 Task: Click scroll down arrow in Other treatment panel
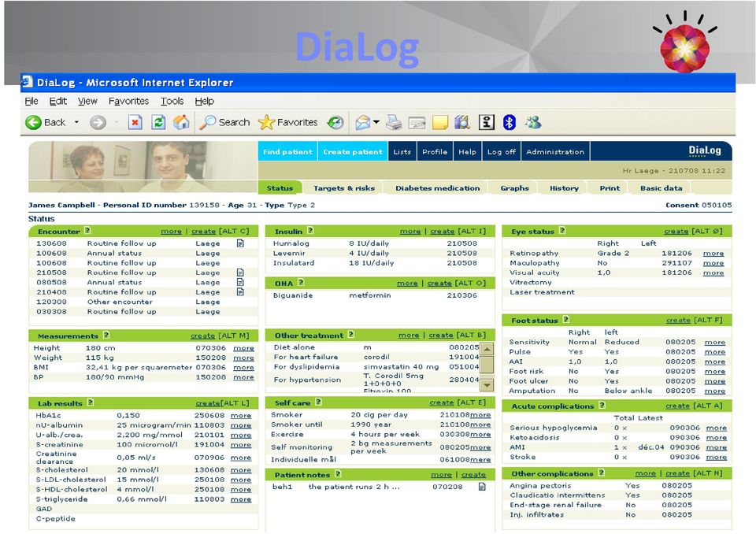click(x=487, y=385)
